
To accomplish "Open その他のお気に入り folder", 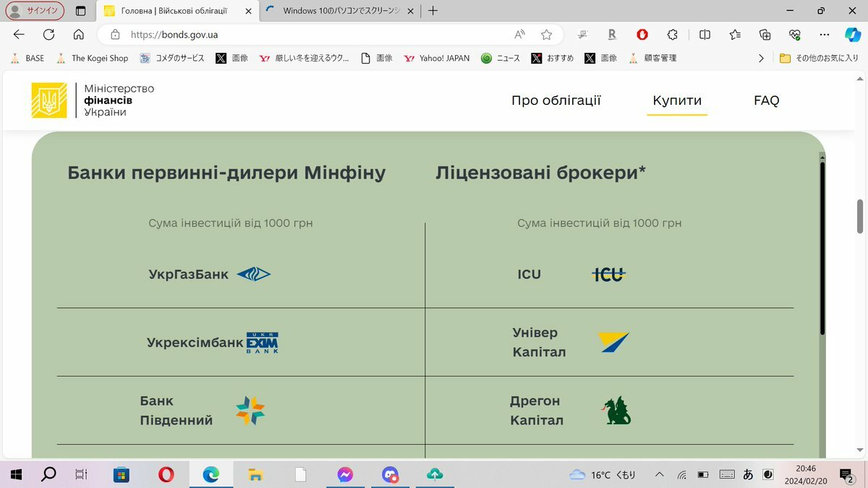I will [819, 58].
